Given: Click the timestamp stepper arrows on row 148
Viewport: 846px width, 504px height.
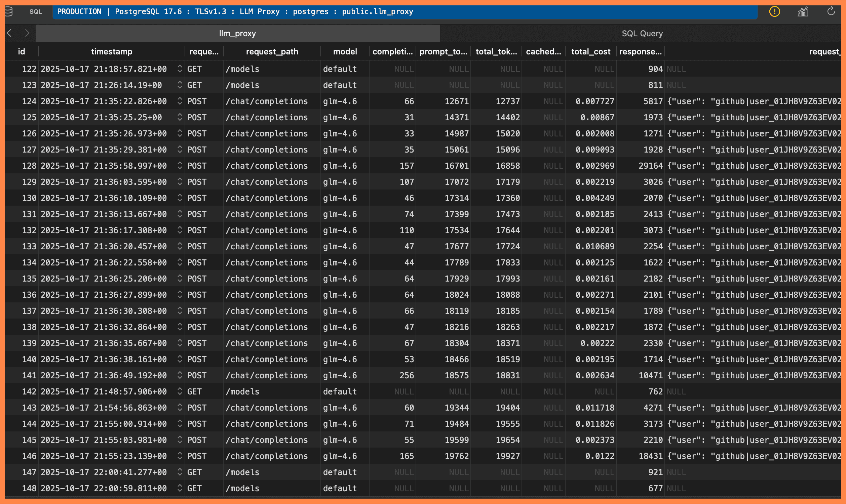Looking at the screenshot, I should pyautogui.click(x=180, y=488).
